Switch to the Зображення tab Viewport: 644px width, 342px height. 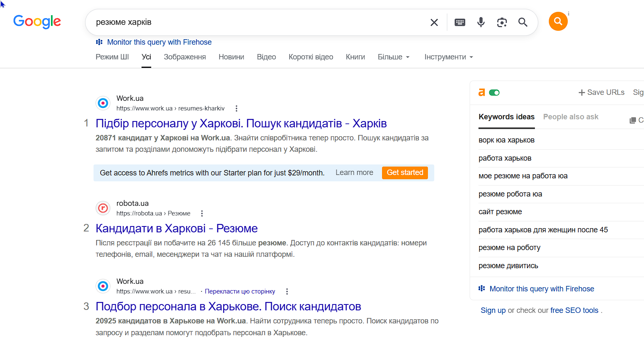[185, 57]
